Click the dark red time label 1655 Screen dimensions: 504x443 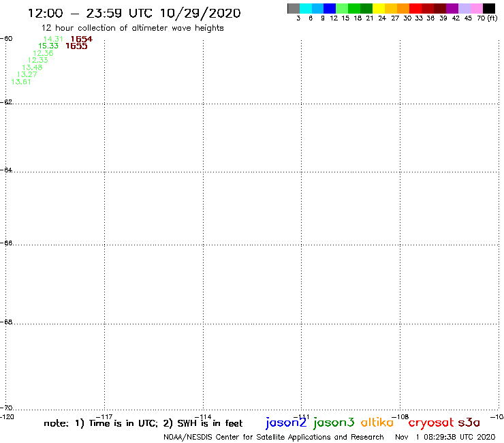click(x=76, y=46)
